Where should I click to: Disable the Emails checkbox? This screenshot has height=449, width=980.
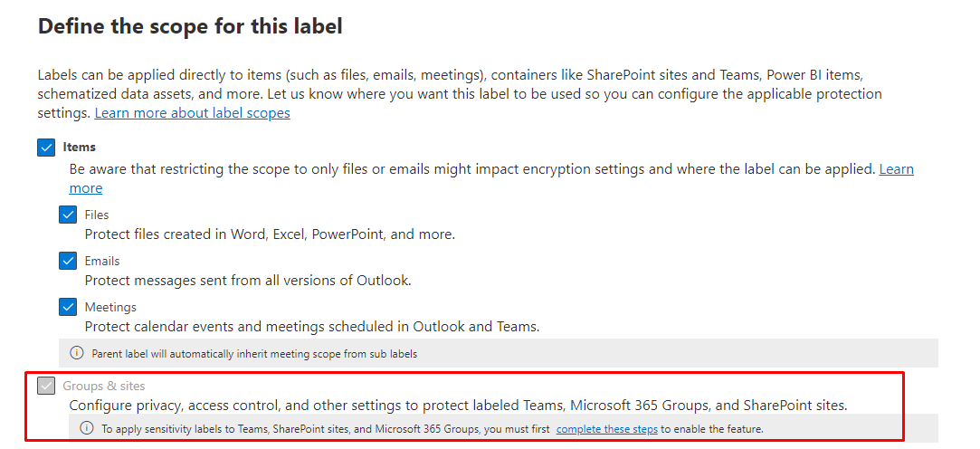(68, 262)
